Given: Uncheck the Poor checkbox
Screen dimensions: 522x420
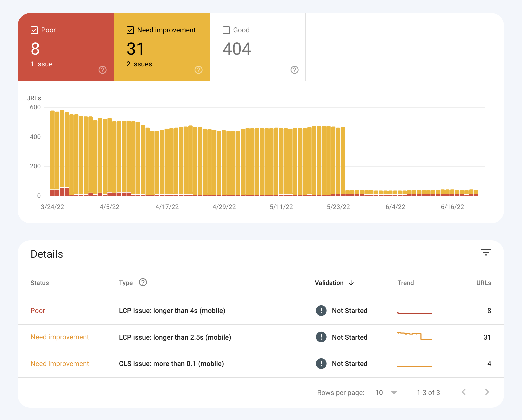Looking at the screenshot, I should pyautogui.click(x=34, y=30).
